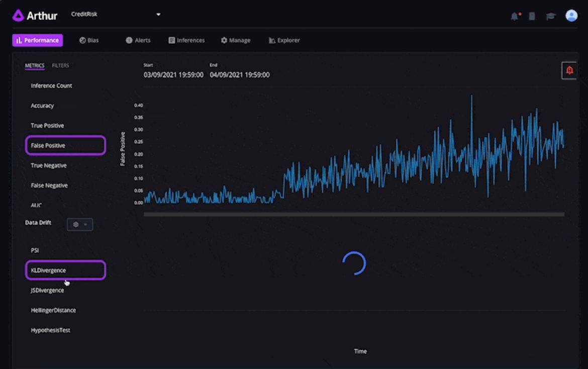Select the PSI drift metric
The image size is (588, 369).
point(35,250)
